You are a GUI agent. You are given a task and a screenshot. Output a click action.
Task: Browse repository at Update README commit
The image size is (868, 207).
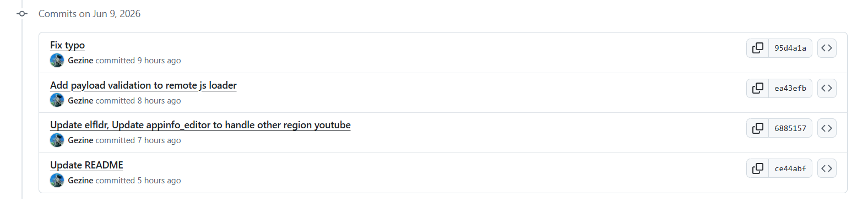tap(827, 168)
